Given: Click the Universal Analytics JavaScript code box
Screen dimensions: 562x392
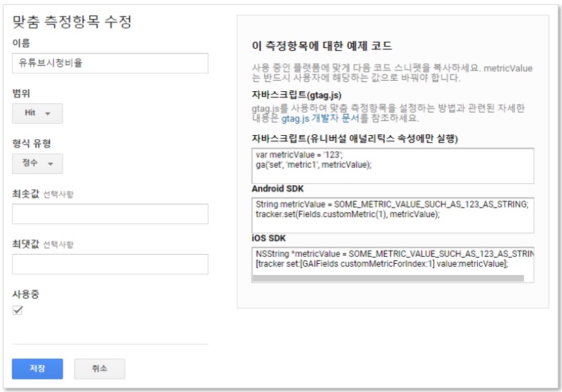Looking at the screenshot, I should click(393, 166).
